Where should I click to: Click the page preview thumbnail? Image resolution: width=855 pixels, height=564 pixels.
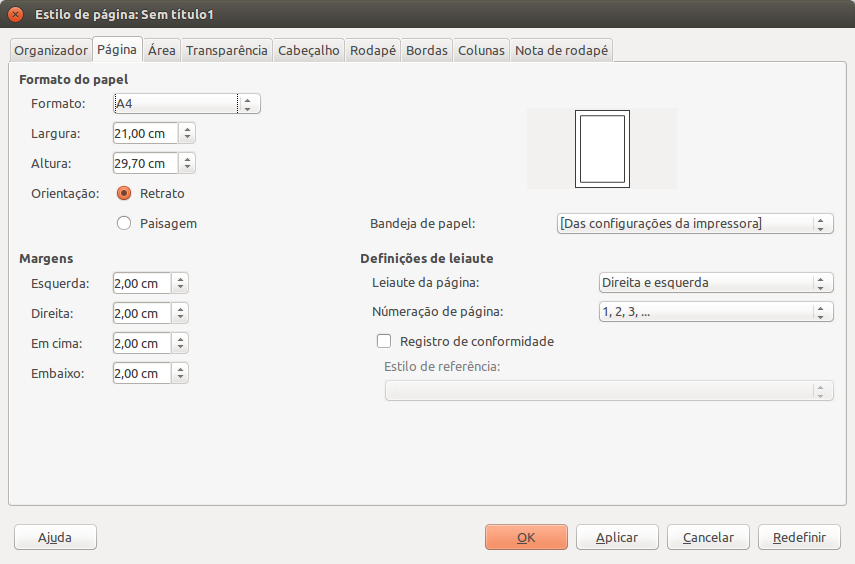click(x=602, y=149)
